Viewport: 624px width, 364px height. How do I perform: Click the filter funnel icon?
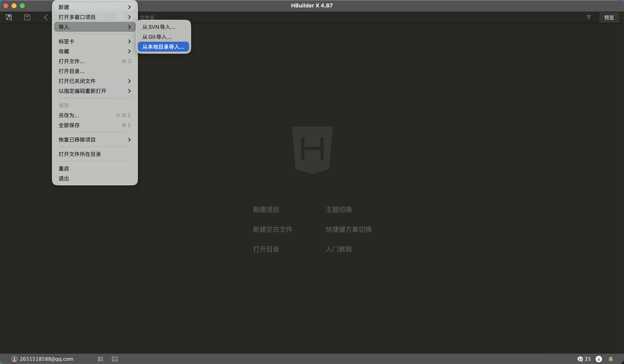click(589, 17)
